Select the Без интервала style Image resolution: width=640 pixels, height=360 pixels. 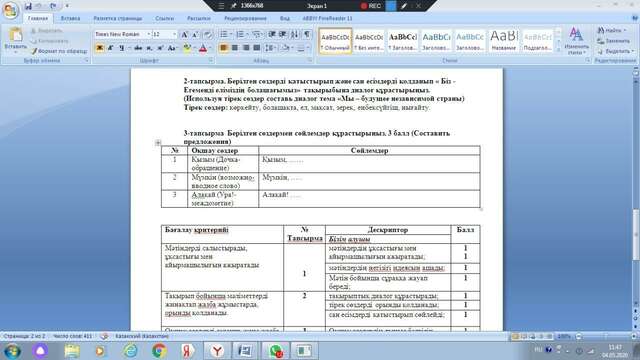point(369,41)
